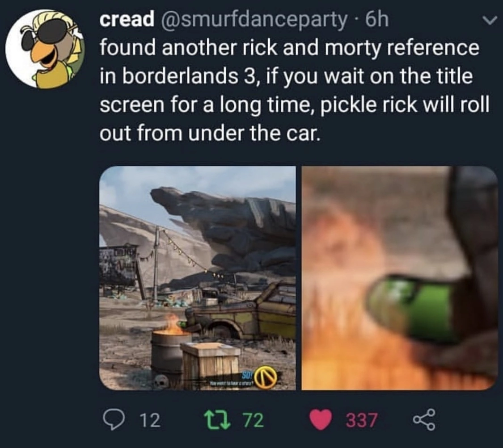Click the reply count 12
Viewport: 503px width, 448px height.
[150, 420]
